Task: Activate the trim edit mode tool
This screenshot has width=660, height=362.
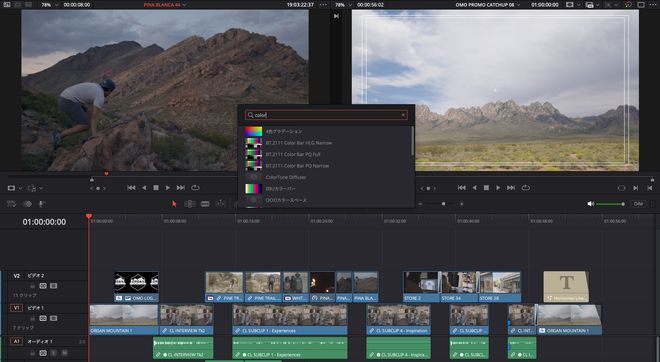Action: coord(189,204)
